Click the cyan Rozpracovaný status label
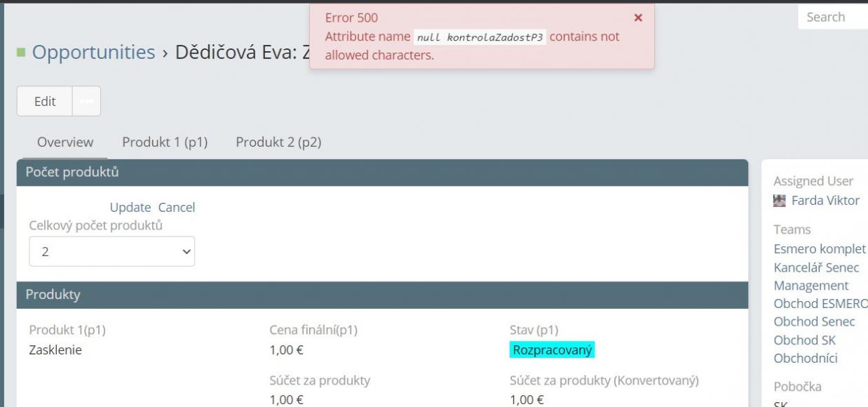This screenshot has width=868, height=407. (552, 349)
